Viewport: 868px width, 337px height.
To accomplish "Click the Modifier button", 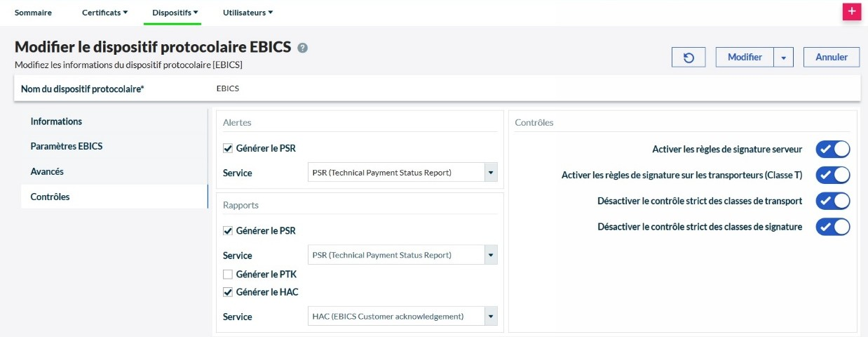I will coord(745,58).
